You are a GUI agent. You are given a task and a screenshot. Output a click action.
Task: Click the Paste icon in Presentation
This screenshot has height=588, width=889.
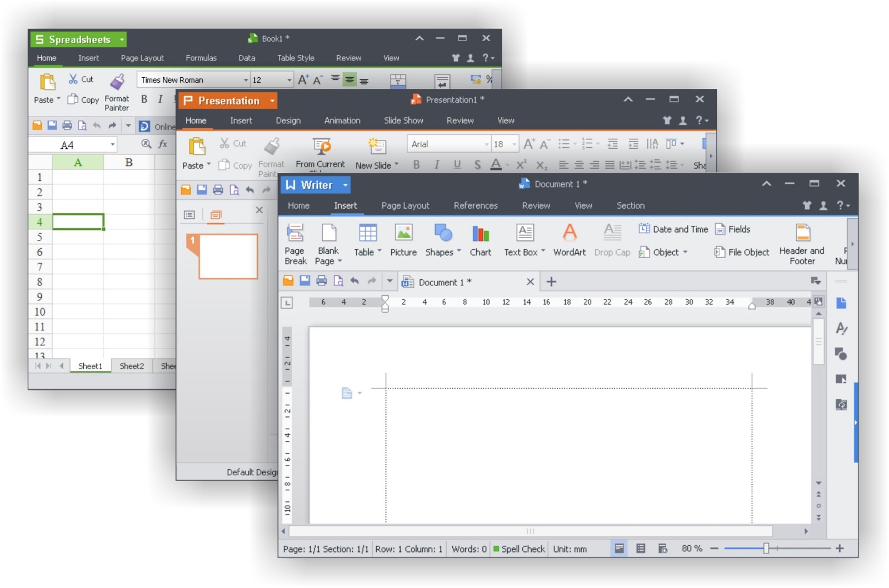tap(197, 147)
